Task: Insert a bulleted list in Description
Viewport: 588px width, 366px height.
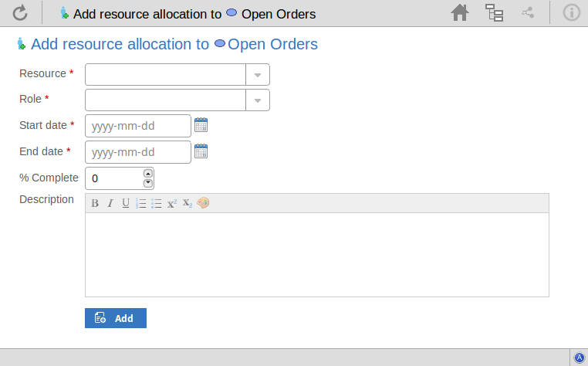Action: (157, 203)
